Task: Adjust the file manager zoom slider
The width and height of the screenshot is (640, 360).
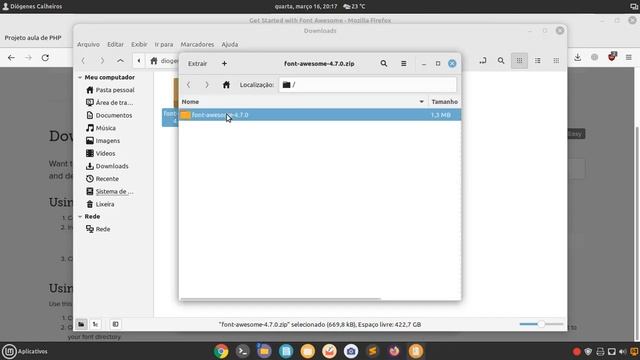Action: (x=541, y=324)
